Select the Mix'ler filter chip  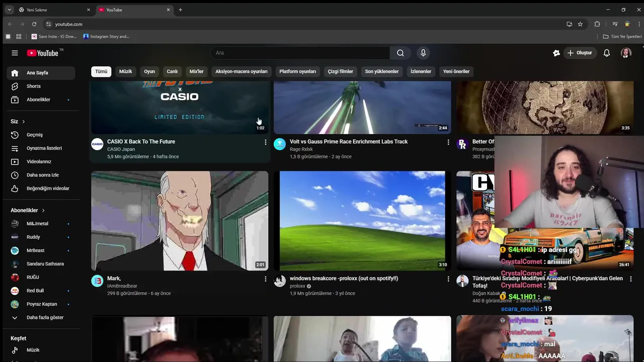(197, 71)
